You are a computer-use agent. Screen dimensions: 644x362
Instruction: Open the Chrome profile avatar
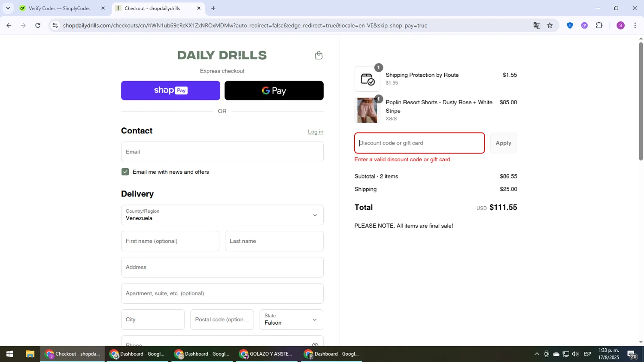click(620, 25)
